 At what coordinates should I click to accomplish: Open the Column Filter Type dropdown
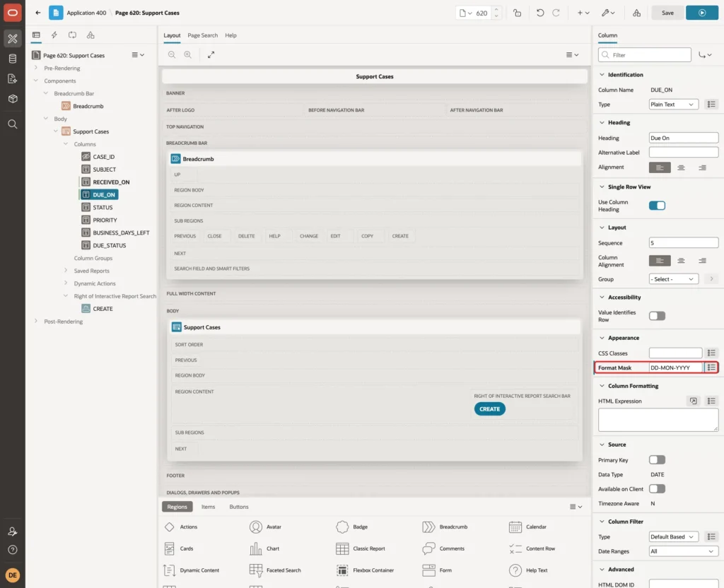point(673,537)
